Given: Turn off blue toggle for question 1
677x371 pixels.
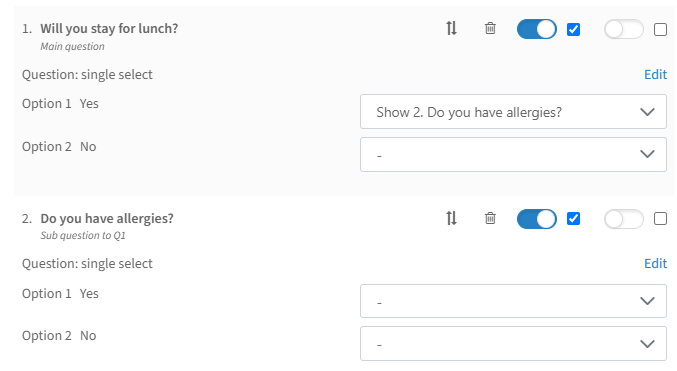Looking at the screenshot, I should [x=537, y=29].
